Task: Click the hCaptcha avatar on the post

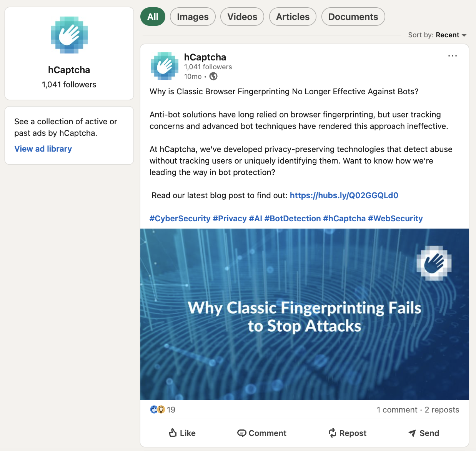Action: point(165,66)
